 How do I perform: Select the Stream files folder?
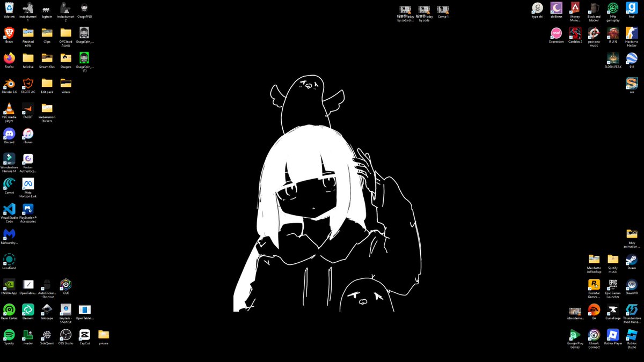(47, 58)
